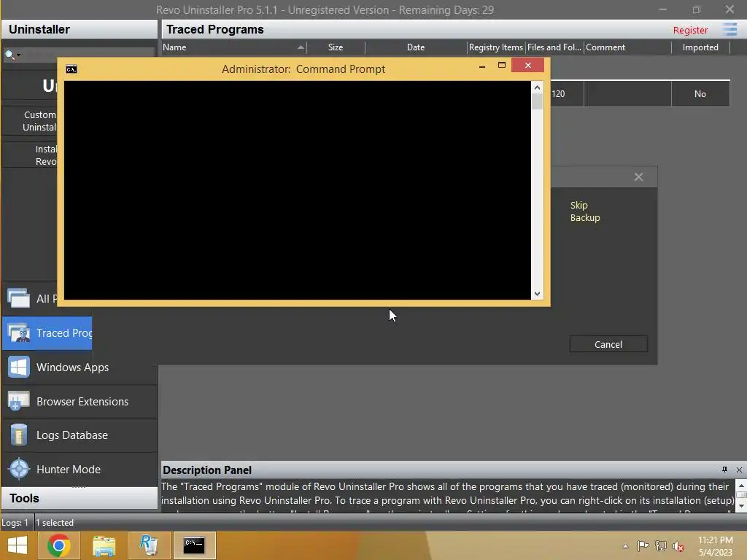Click the 'No' Imported cell
The image size is (747, 560).
[700, 94]
